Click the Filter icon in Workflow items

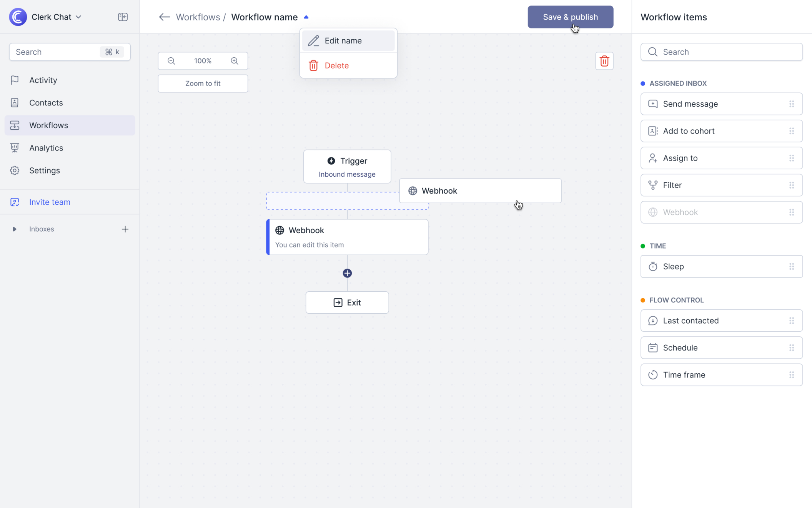coord(652,185)
